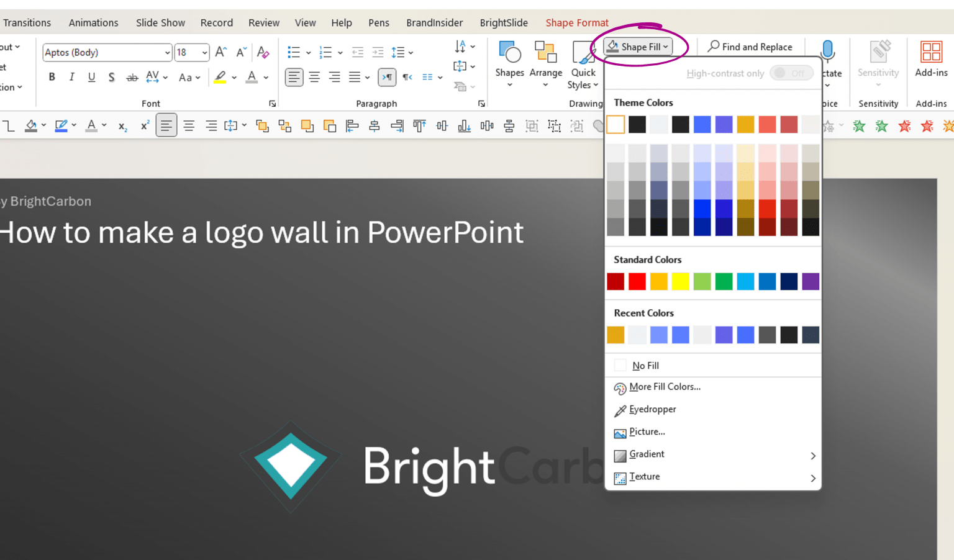Click the text highlight color icon
954x560 pixels.
220,77
